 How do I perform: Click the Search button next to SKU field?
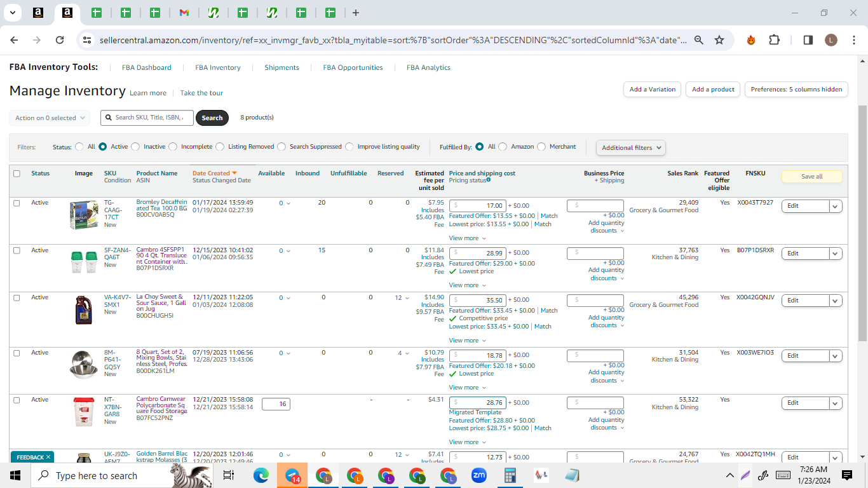[x=212, y=118]
